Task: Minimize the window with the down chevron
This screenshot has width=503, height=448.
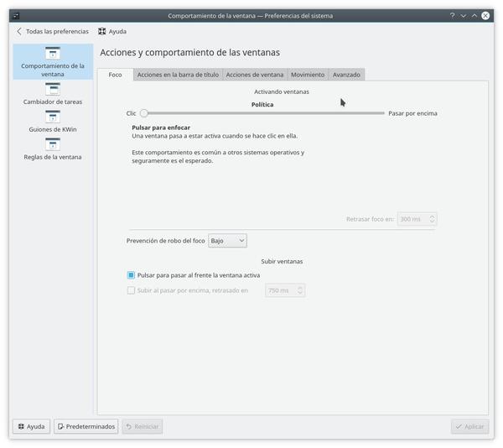Action: click(464, 15)
